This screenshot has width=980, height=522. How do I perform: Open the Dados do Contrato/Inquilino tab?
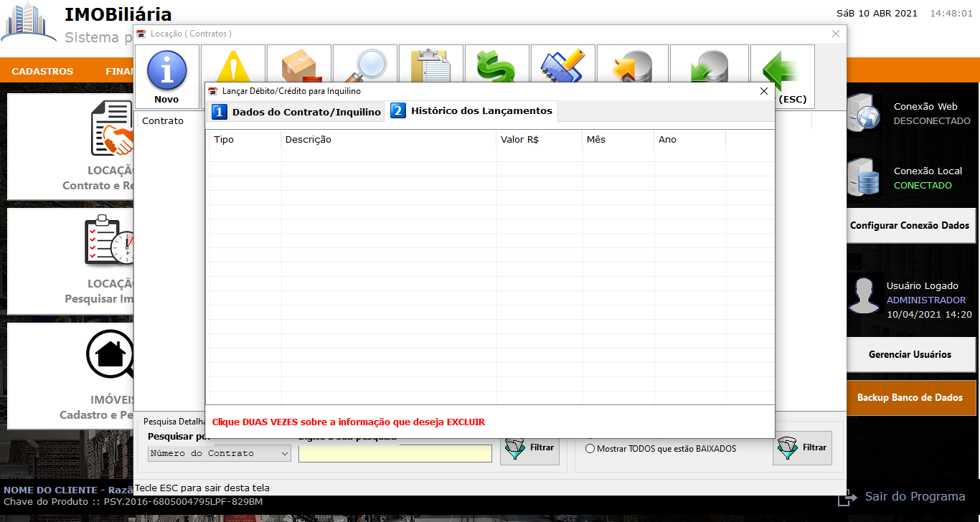pos(296,111)
